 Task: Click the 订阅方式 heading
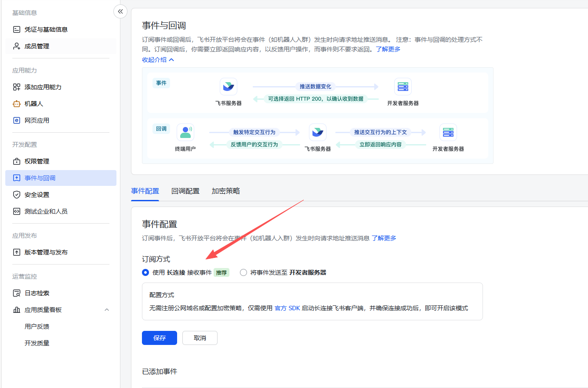click(156, 259)
